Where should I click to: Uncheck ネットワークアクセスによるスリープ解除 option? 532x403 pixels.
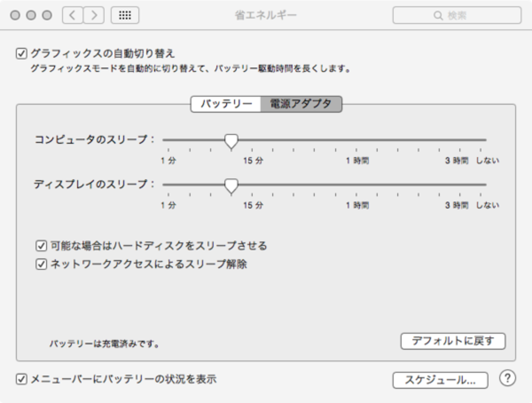41,264
